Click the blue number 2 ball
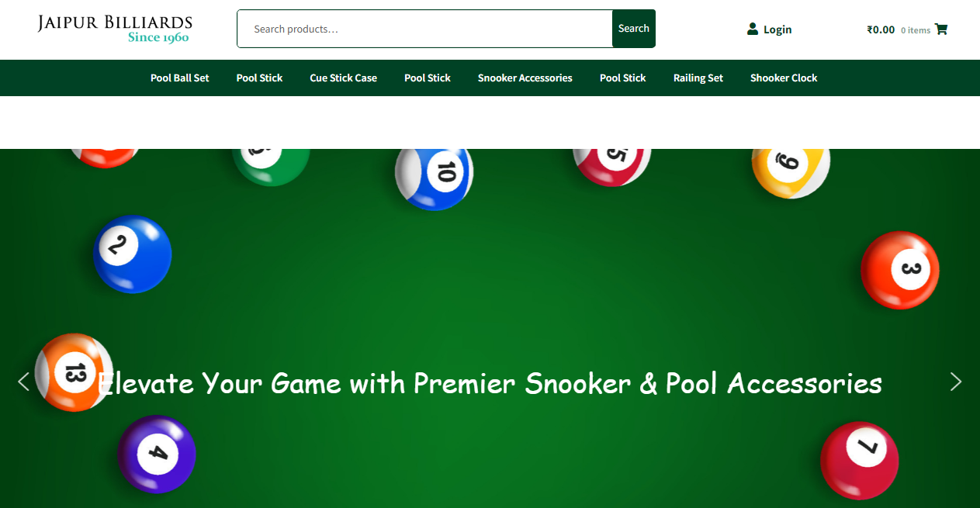 coord(133,254)
